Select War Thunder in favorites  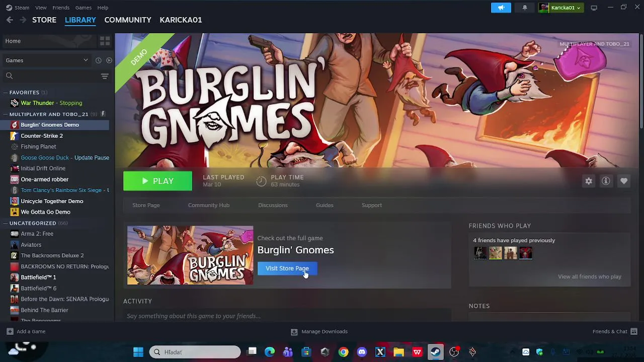click(x=55, y=103)
